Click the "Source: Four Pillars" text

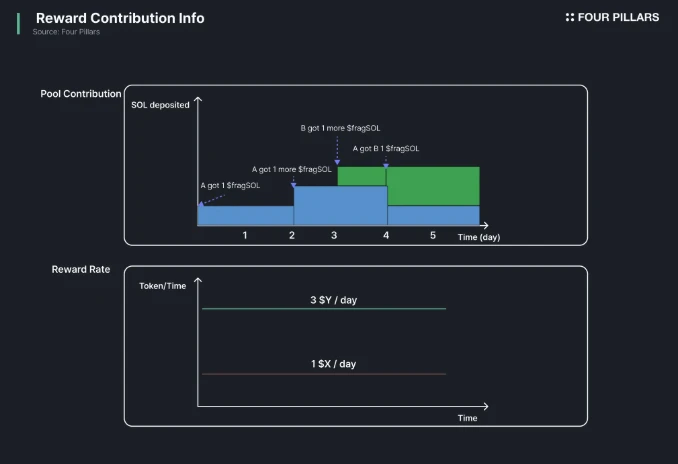(67, 32)
